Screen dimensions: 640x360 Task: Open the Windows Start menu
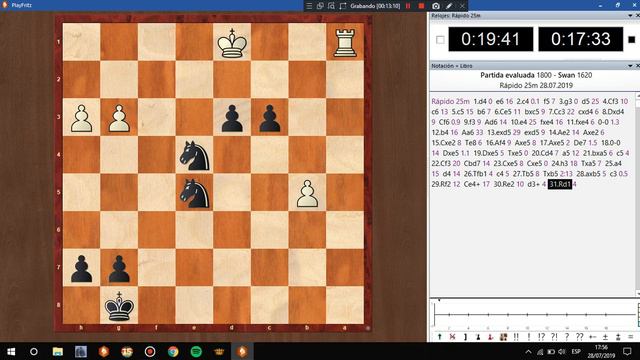coord(11,351)
